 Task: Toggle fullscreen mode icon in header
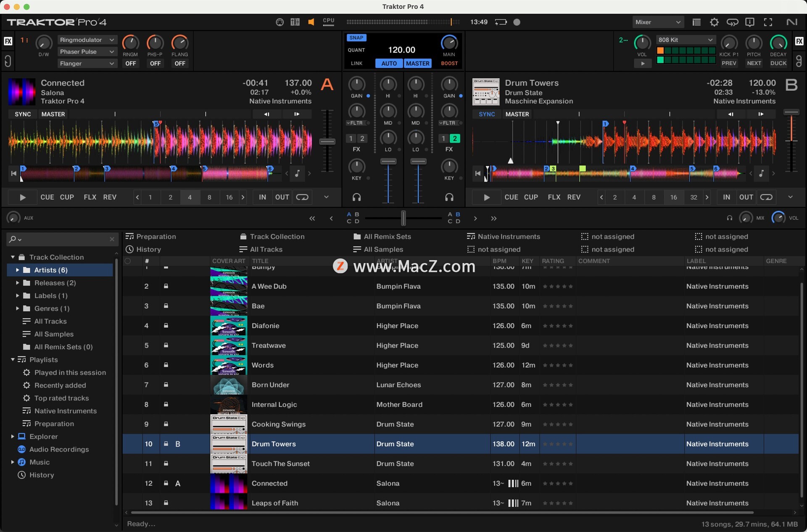click(x=768, y=22)
